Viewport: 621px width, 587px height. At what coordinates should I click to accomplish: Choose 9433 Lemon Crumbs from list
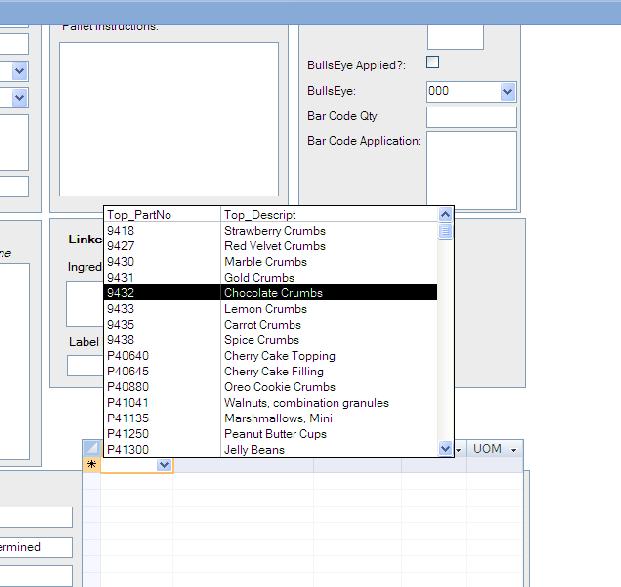click(x=270, y=309)
